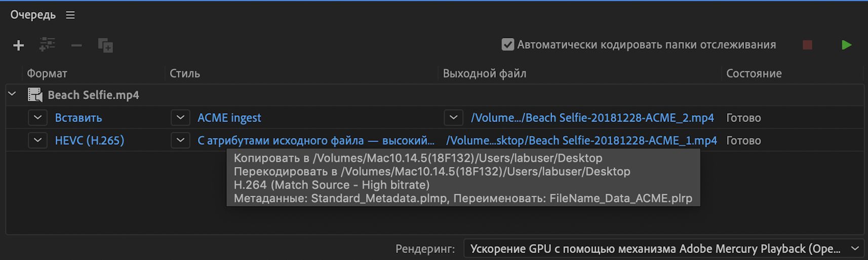Click the Выходной файл column header

pyautogui.click(x=484, y=73)
